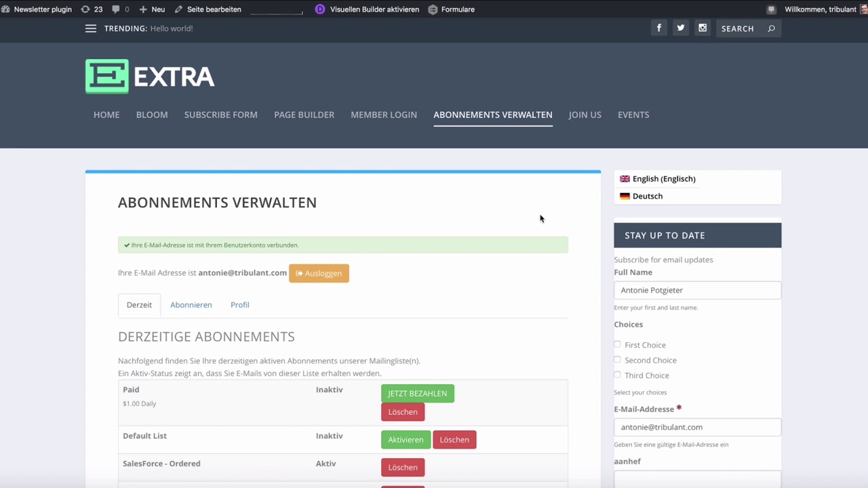
Task: Open the PAGE BUILDER menu item
Action: 304,115
